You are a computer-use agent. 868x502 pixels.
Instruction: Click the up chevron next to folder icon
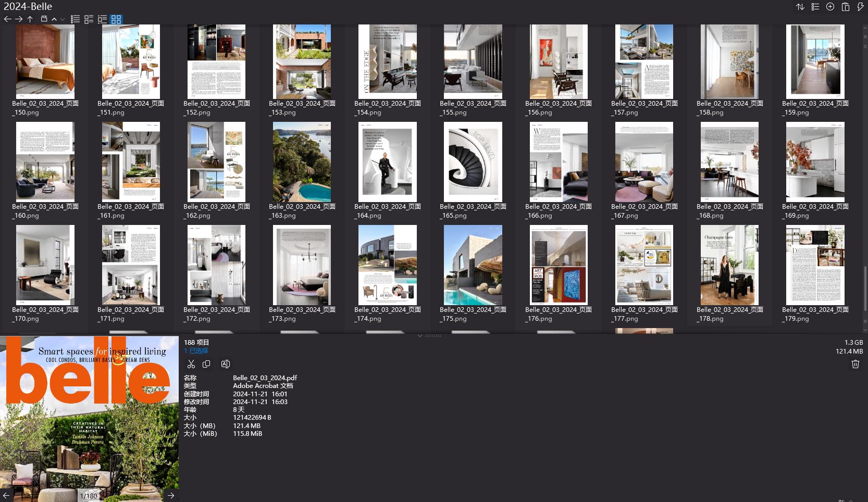point(54,19)
